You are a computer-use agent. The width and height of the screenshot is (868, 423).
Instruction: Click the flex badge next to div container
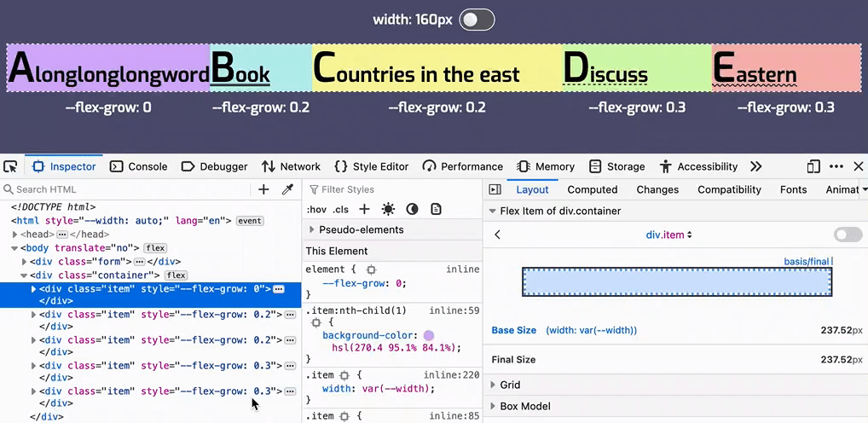click(176, 275)
